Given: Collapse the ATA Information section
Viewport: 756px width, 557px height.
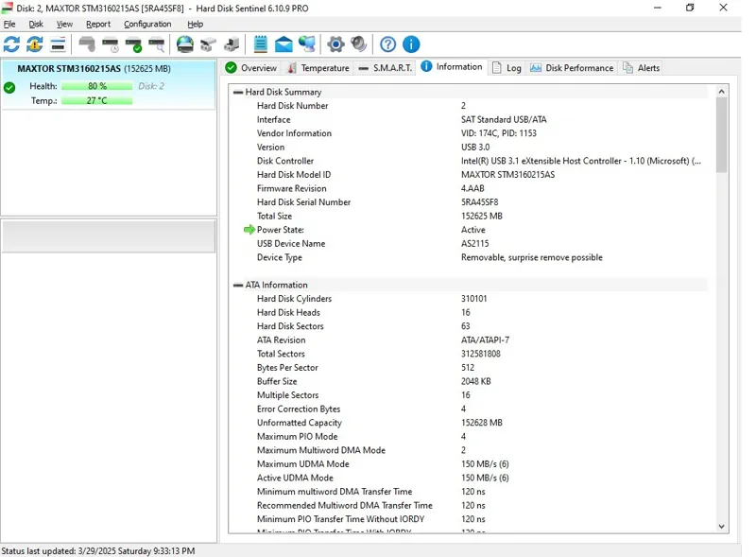Looking at the screenshot, I should point(238,286).
